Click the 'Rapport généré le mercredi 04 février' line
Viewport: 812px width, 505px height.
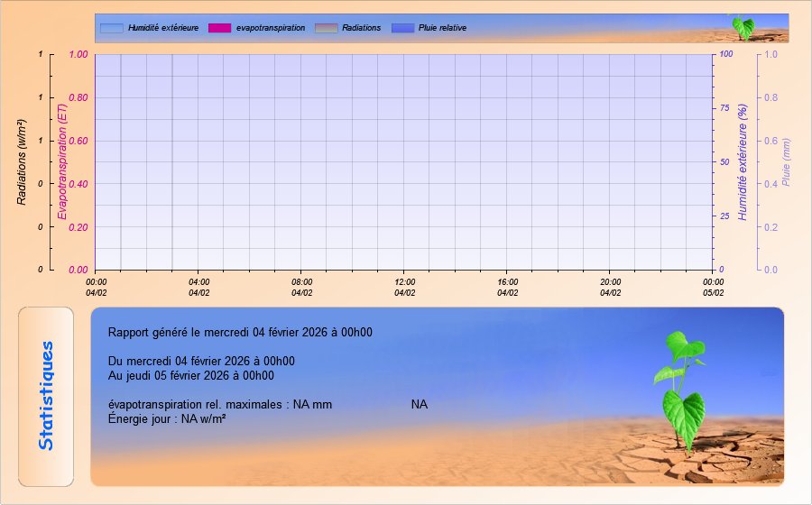240,332
